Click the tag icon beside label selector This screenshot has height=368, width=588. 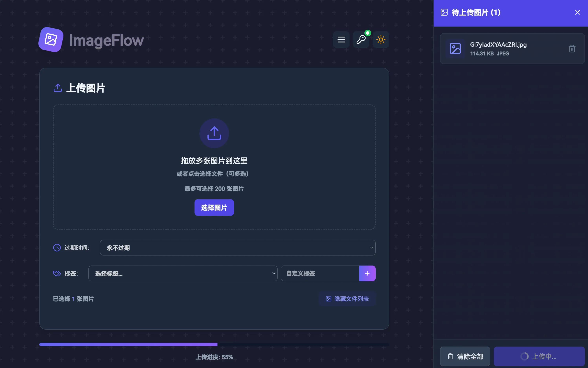click(x=57, y=273)
